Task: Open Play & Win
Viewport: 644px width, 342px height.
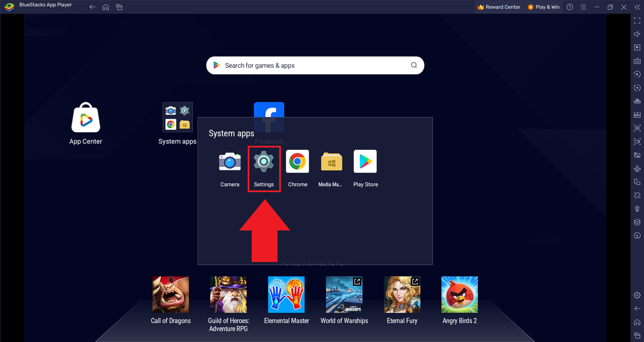Action: (543, 7)
